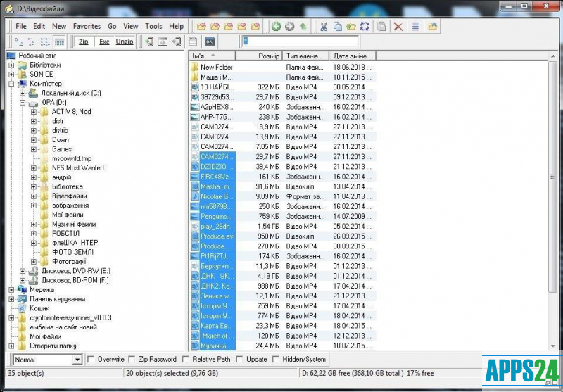Viewport: 563px width, 392px height.
Task: Expand the Games folder in tree
Action: coord(34,149)
